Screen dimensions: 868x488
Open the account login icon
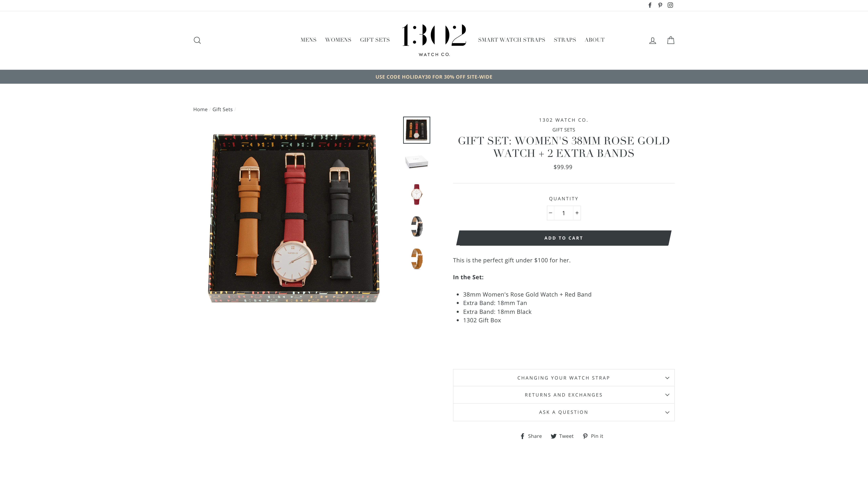(652, 40)
